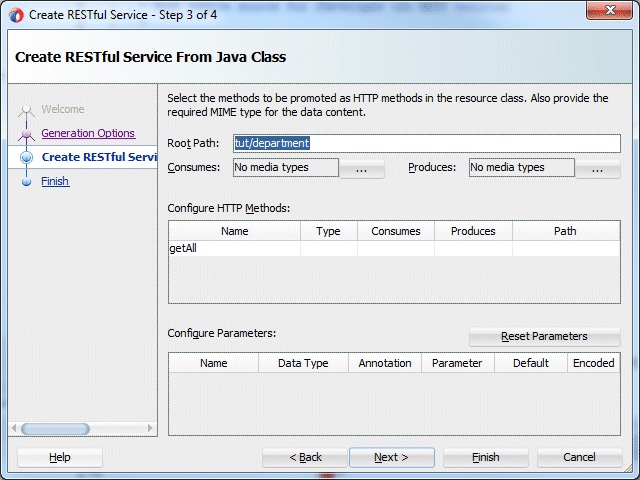Click the Parameter column header
640x480 pixels.
458,363
